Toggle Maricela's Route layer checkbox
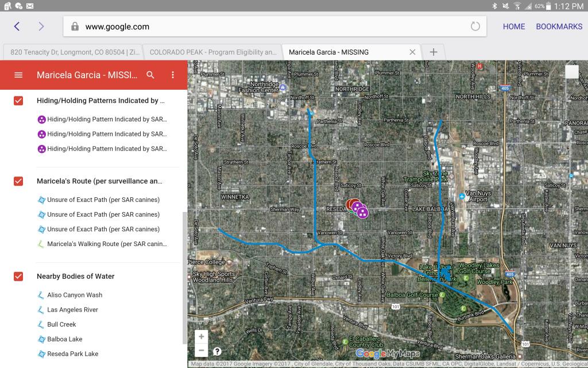The height and width of the screenshot is (368, 588). (18, 181)
